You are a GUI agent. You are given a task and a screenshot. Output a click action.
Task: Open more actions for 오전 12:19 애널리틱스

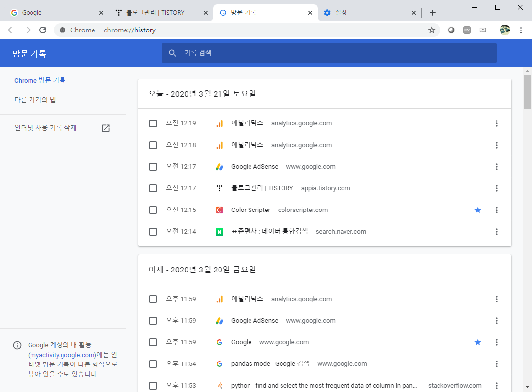497,123
